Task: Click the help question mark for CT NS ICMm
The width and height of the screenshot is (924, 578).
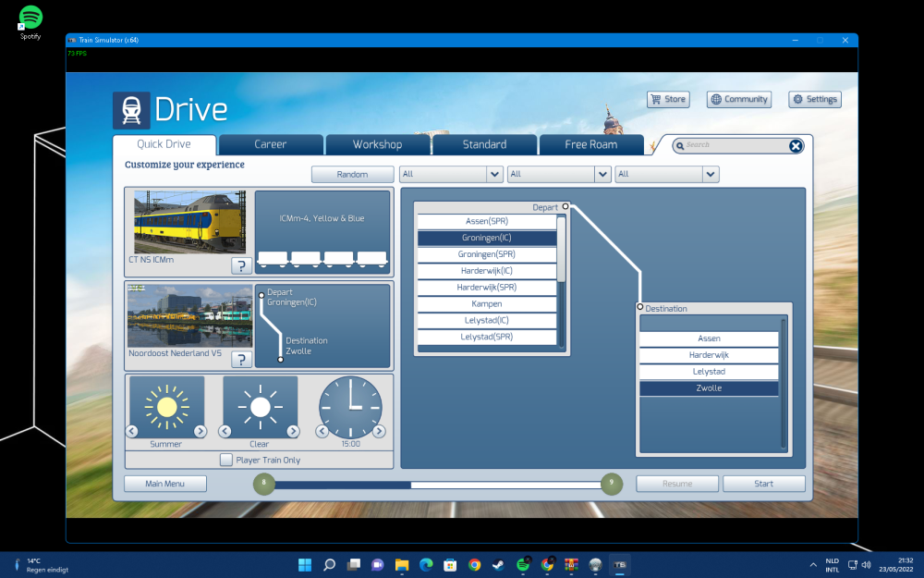Action: [x=240, y=266]
